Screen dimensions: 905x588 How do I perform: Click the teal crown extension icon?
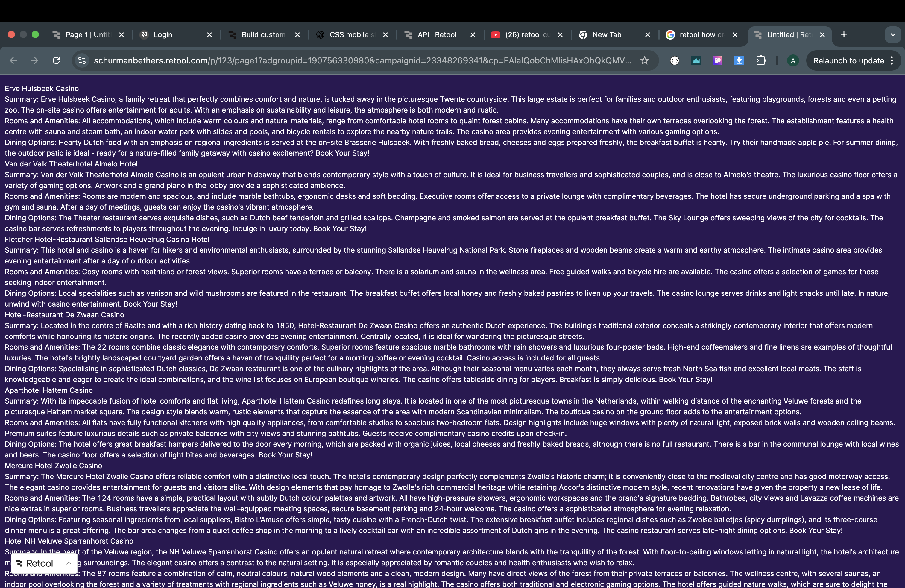coord(696,60)
